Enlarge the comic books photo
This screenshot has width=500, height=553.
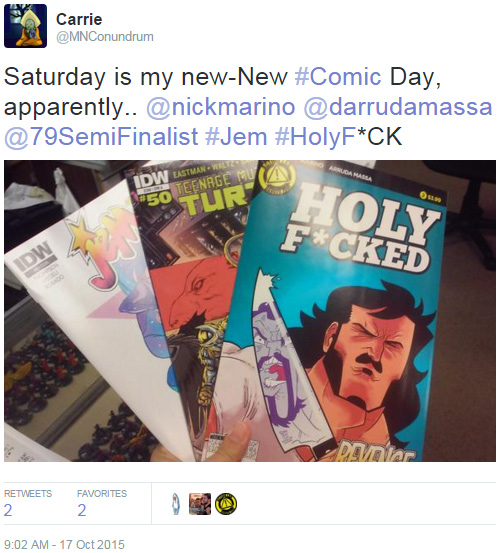point(250,311)
